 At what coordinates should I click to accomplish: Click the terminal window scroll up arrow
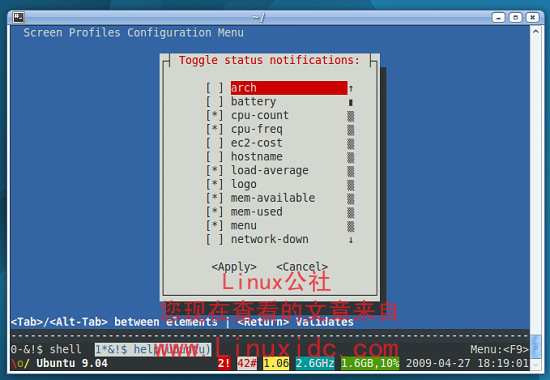(536, 31)
